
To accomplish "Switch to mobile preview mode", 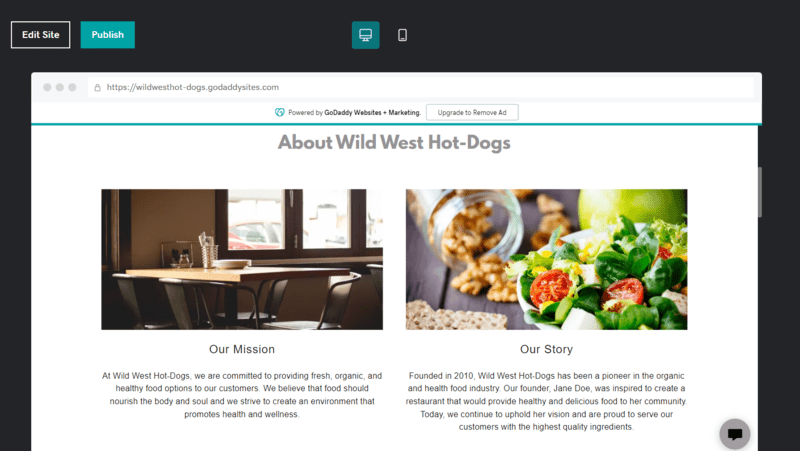I will point(402,35).
